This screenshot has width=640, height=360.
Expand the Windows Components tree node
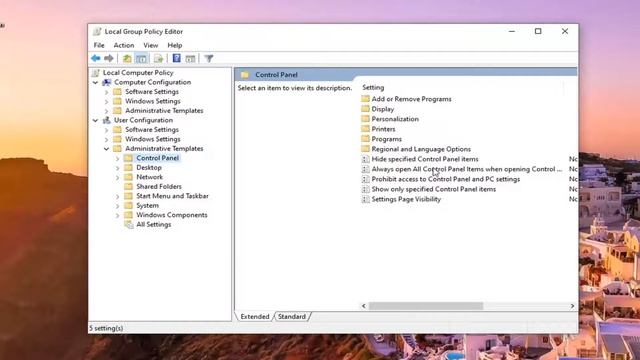[x=118, y=215]
